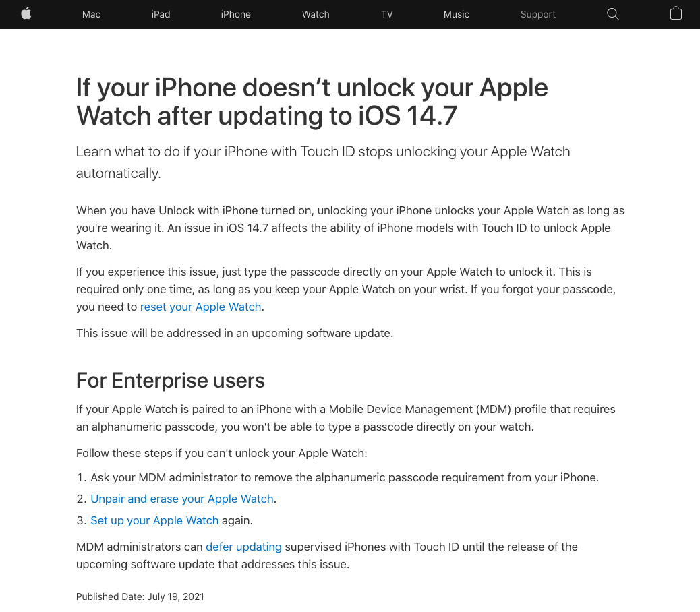The image size is (700, 612).
Task: Click the Published Date July 19, 2021 text
Action: 140,596
